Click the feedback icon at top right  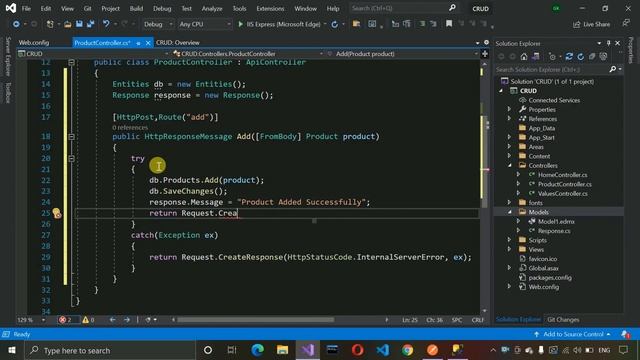(x=626, y=24)
